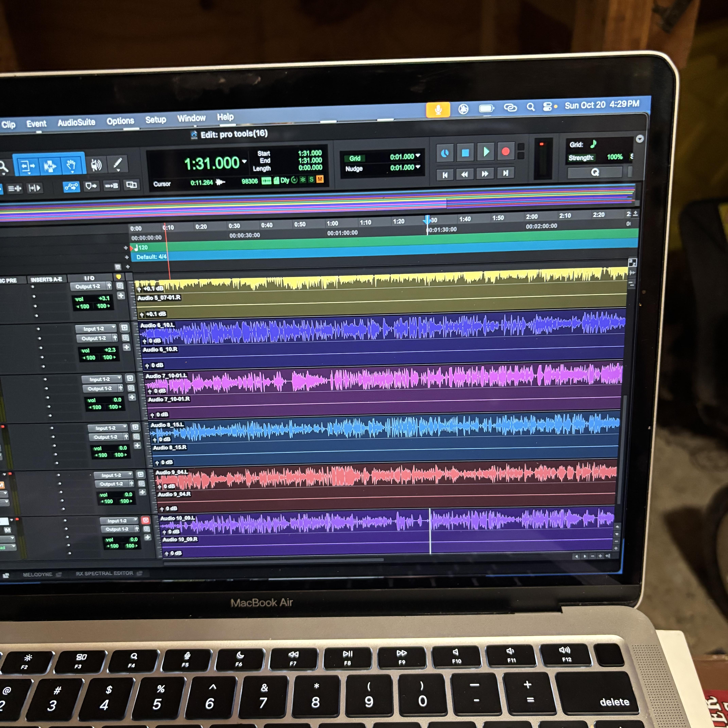Click the orange microphone menu bar icon
The height and width of the screenshot is (728, 728).
(438, 110)
